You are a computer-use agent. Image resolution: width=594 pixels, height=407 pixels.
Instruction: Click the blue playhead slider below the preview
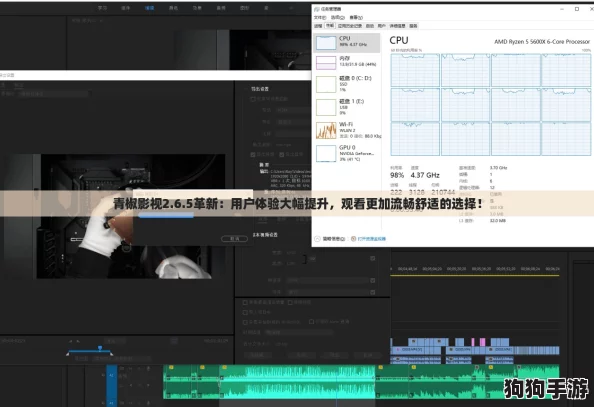(x=100, y=348)
